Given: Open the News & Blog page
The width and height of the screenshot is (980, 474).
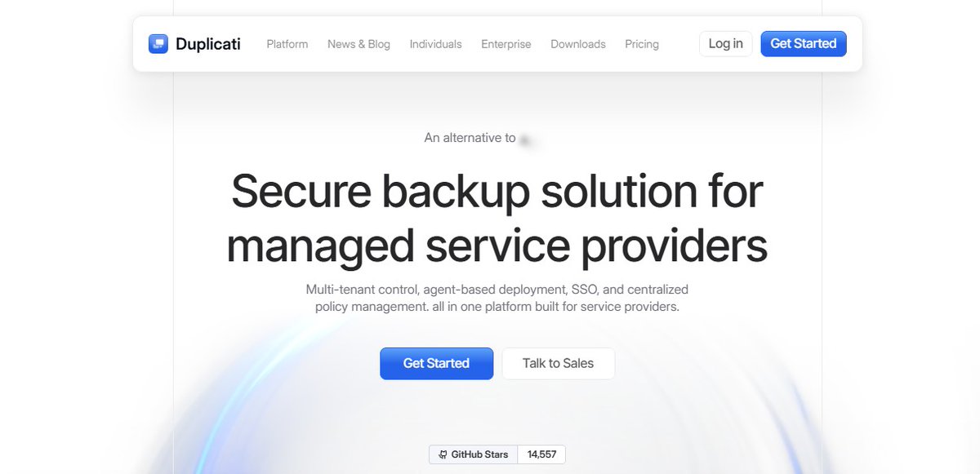Looking at the screenshot, I should point(359,44).
